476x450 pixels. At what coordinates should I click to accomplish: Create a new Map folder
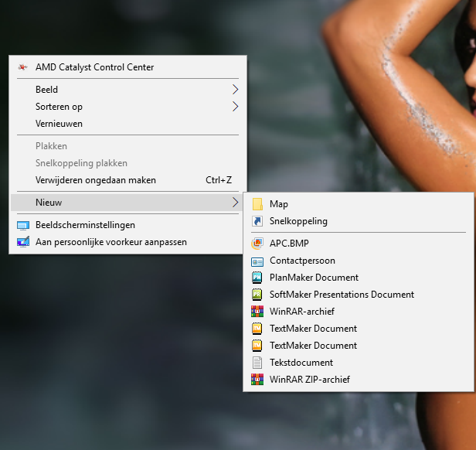(279, 204)
